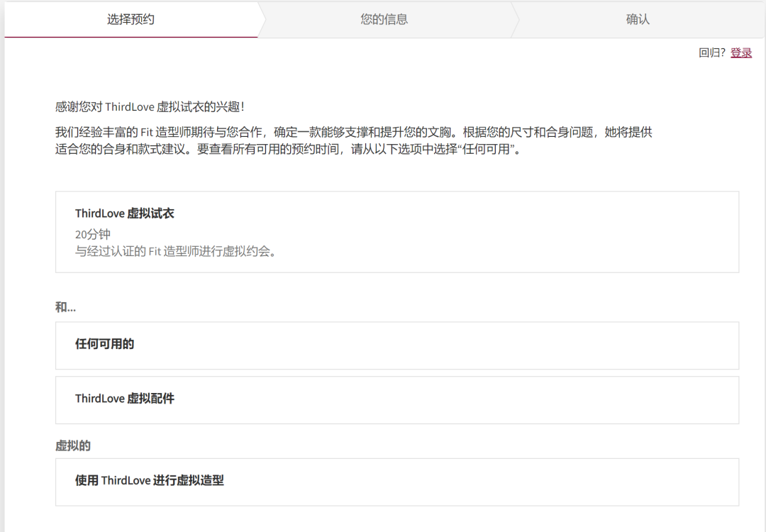Click the arrow divider after 选择预约
Viewport: 766px width, 532px height.
[262, 20]
